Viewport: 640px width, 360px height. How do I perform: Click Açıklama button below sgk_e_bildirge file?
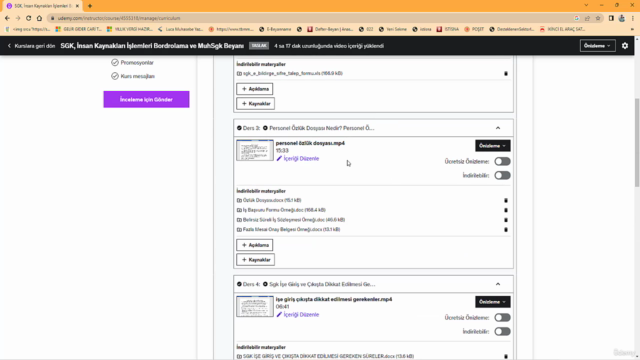(255, 89)
